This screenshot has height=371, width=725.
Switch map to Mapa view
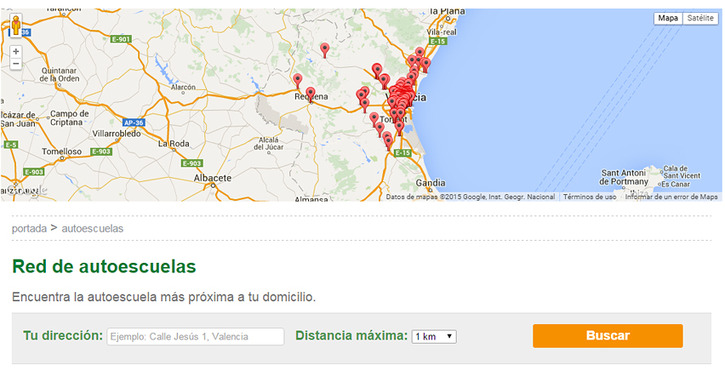668,19
